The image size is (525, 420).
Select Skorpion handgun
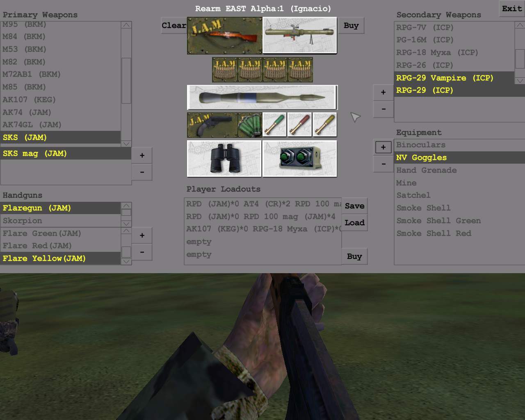61,221
